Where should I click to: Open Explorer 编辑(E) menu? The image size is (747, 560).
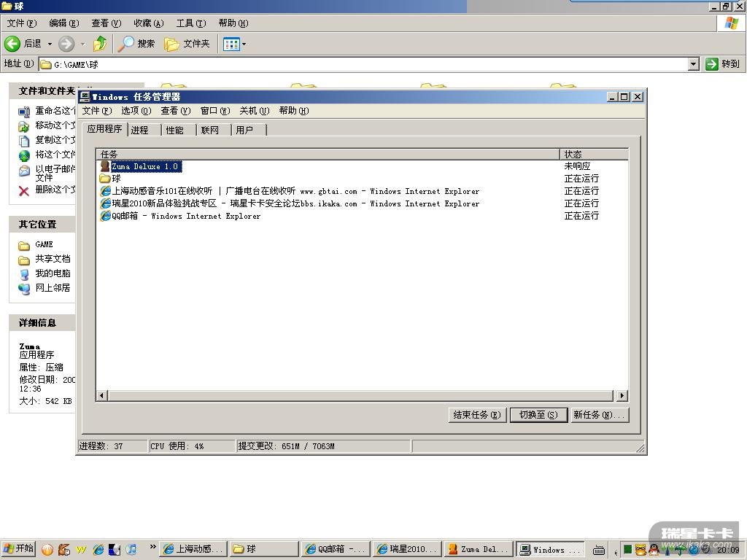click(64, 23)
